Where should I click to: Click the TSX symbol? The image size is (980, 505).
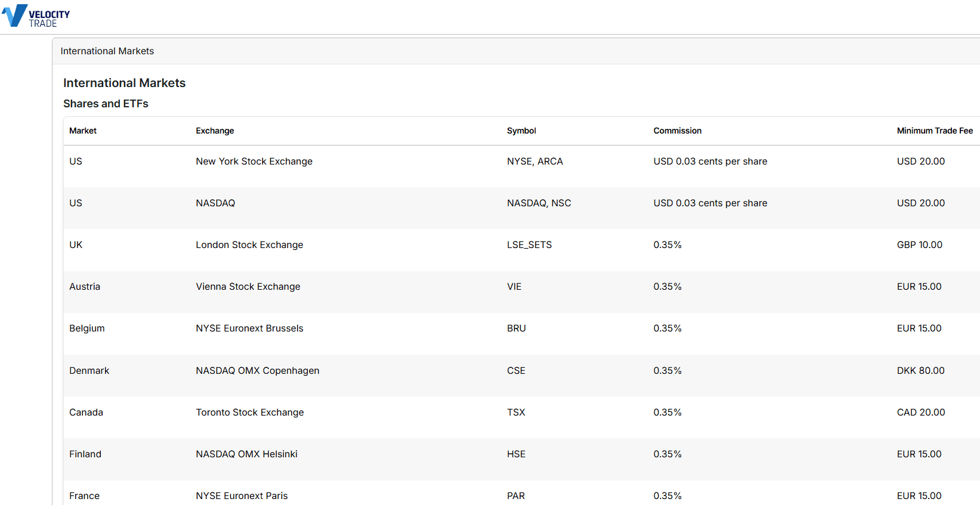[516, 413]
